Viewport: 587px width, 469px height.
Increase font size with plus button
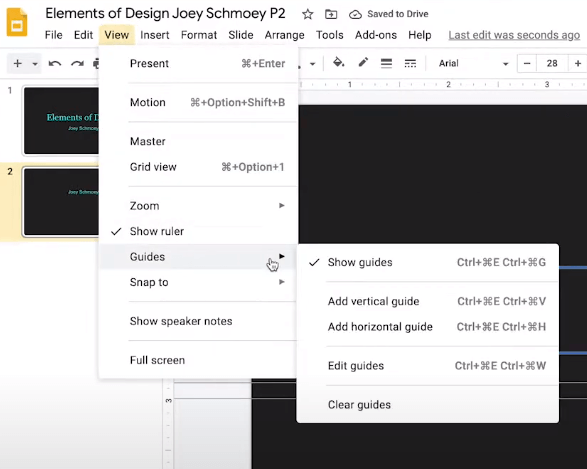(x=578, y=64)
